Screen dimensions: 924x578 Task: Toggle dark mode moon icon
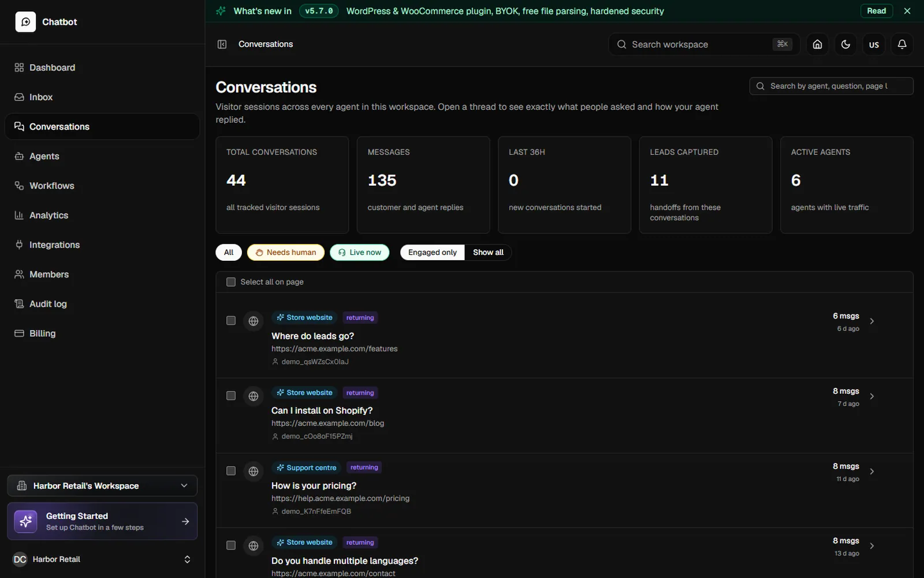845,45
